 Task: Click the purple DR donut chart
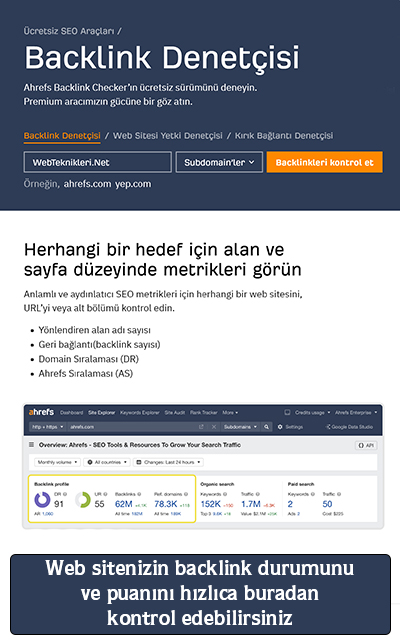[x=42, y=500]
